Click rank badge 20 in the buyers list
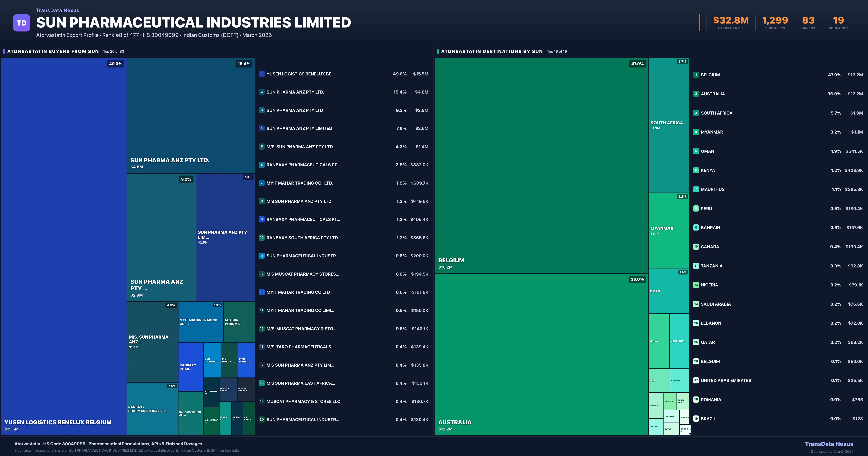This screenshot has height=456, width=868. 261,420
